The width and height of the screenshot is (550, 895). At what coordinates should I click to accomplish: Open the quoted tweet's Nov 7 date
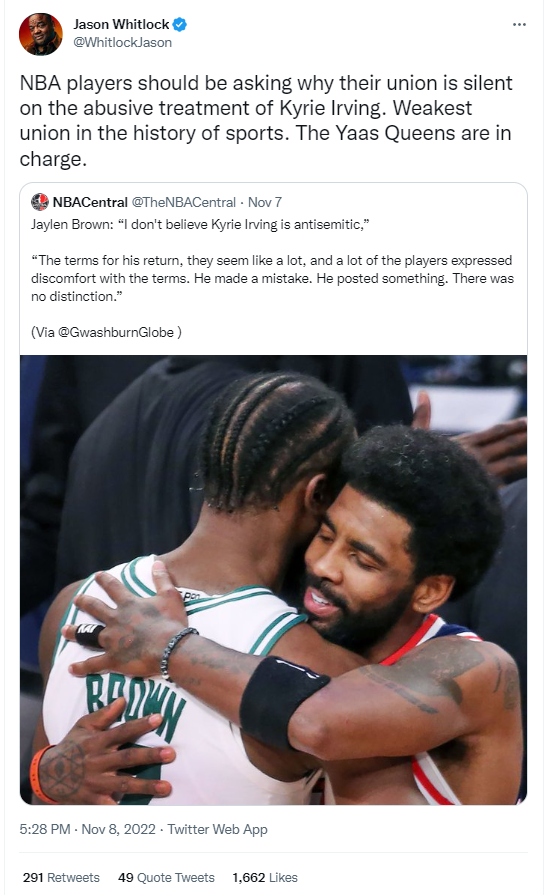point(265,202)
